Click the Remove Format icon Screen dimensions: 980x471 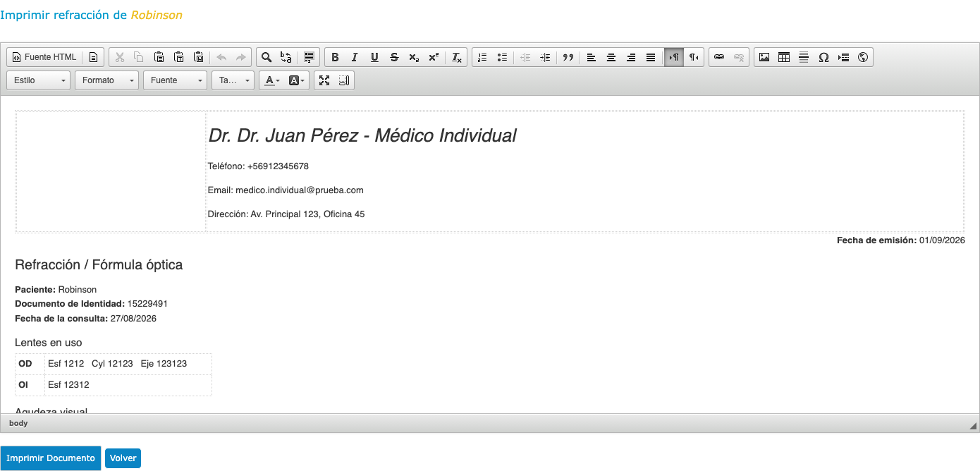click(457, 57)
